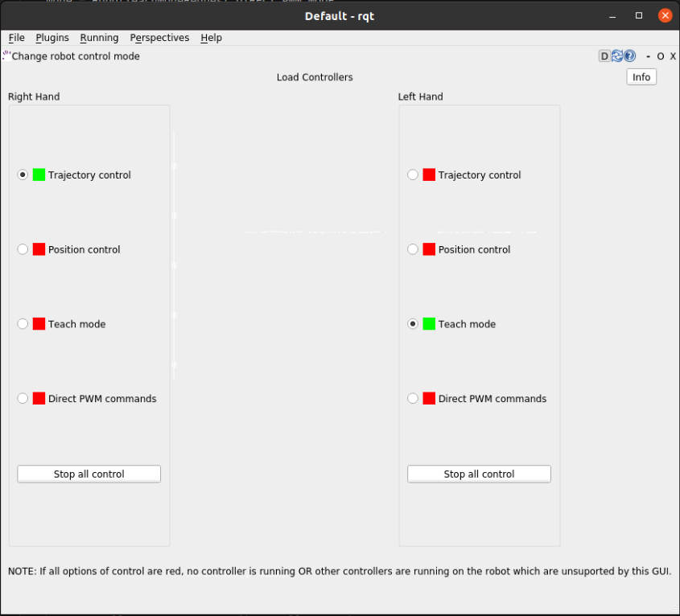Open the File menu
The height and width of the screenshot is (616, 680).
16,38
